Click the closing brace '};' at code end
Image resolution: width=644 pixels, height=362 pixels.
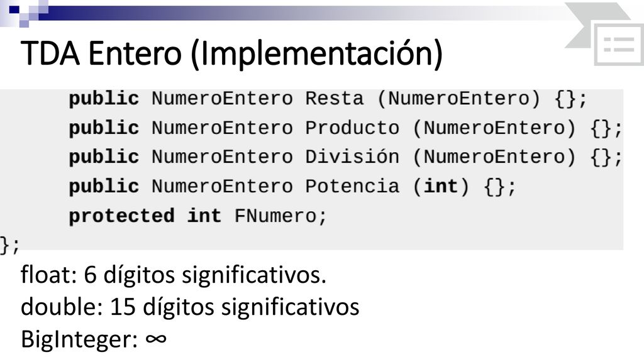tap(10, 245)
